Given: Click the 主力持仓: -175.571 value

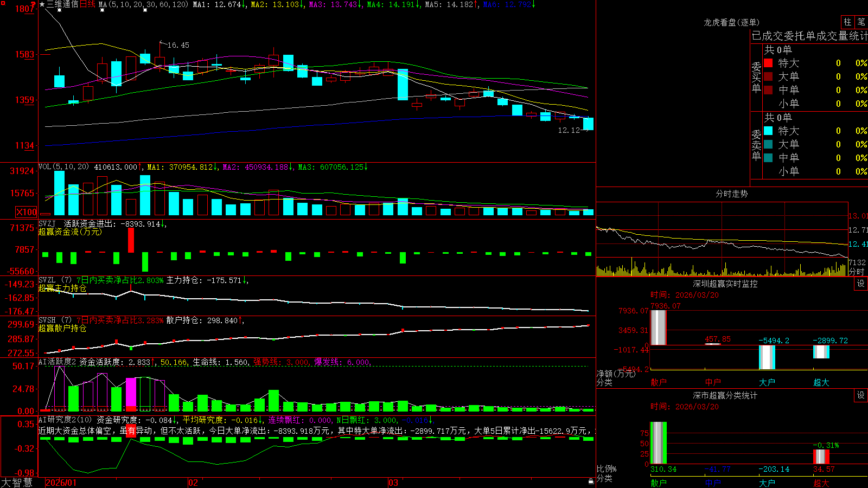Looking at the screenshot, I should pyautogui.click(x=206, y=280).
